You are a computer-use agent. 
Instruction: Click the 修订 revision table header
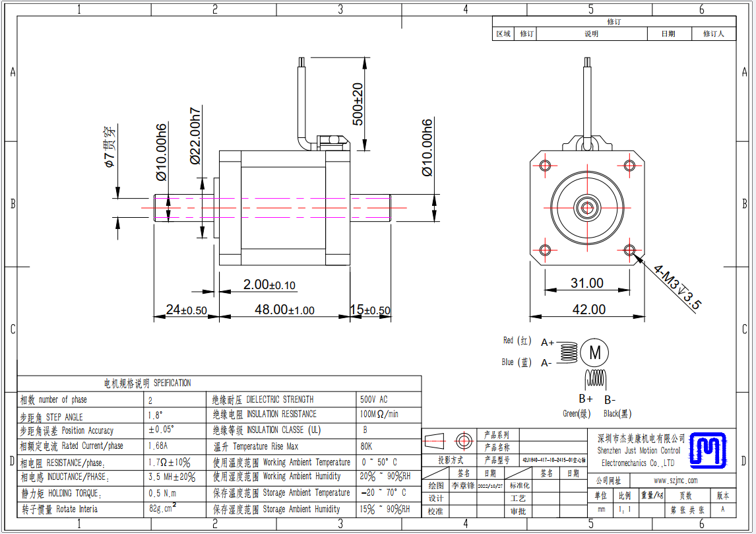tap(614, 22)
